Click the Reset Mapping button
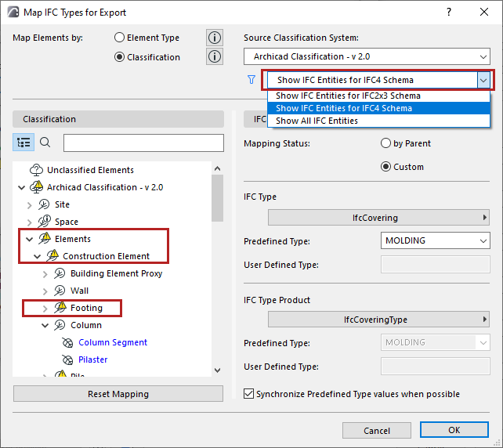503x448 pixels. (118, 393)
